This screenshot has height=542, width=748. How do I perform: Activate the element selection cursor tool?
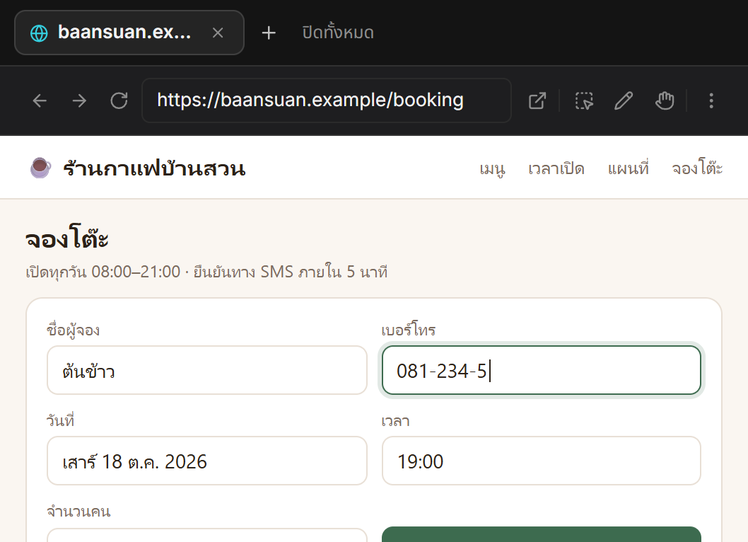coord(584,101)
